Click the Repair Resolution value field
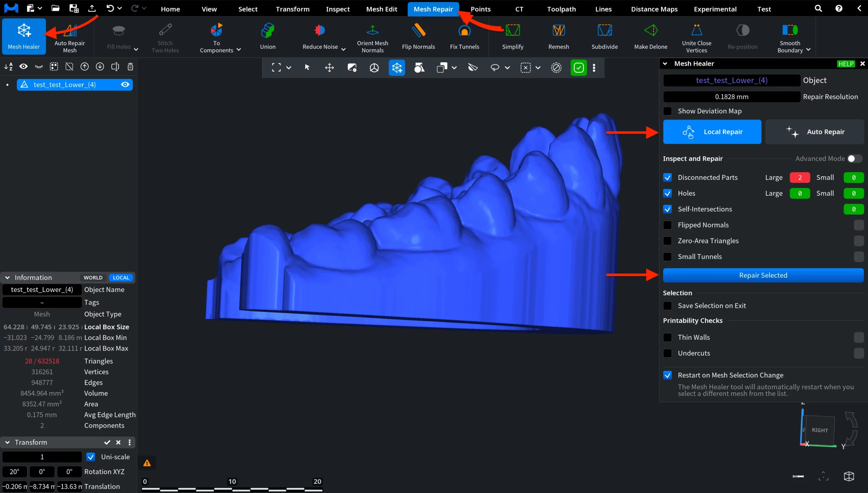Image resolution: width=868 pixels, height=493 pixels. pos(731,97)
